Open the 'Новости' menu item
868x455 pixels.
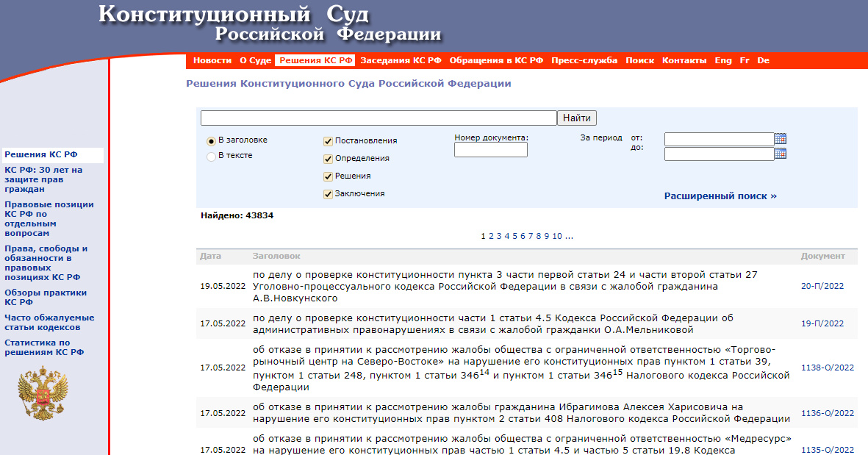tap(212, 60)
